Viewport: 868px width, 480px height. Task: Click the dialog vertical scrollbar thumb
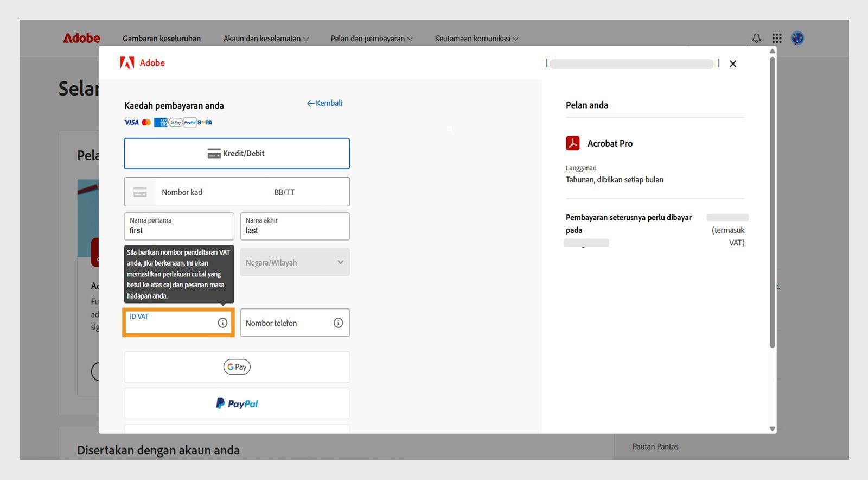(x=773, y=202)
